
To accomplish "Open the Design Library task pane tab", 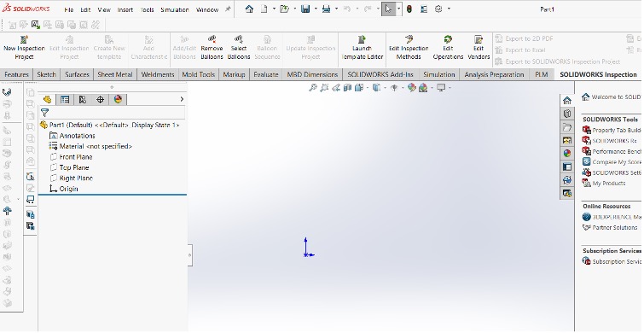I will (x=567, y=114).
